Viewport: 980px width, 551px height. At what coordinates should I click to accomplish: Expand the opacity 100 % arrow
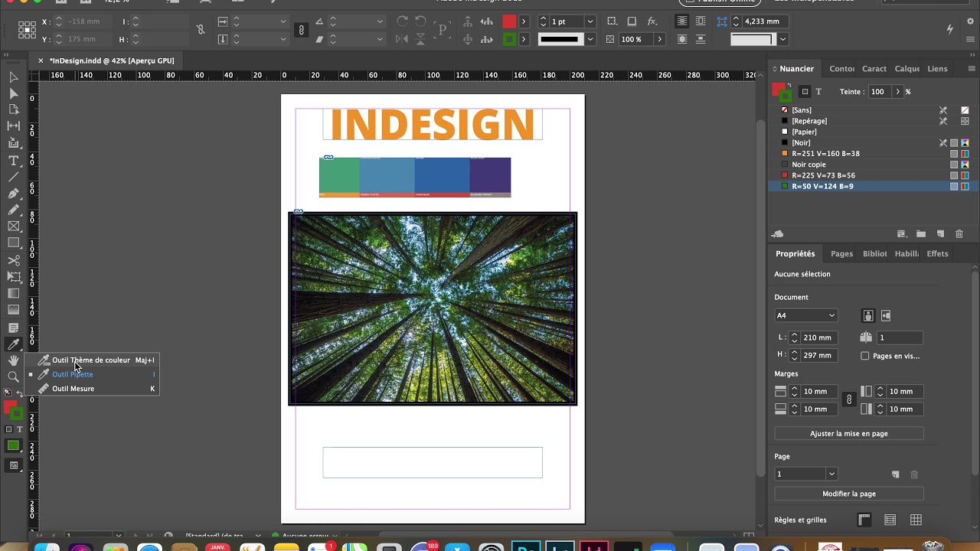pyautogui.click(x=659, y=39)
